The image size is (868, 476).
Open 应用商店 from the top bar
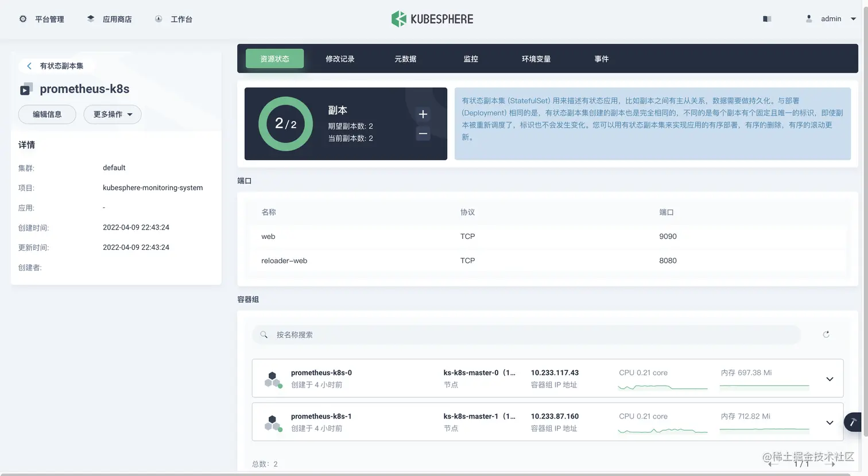tap(109, 19)
